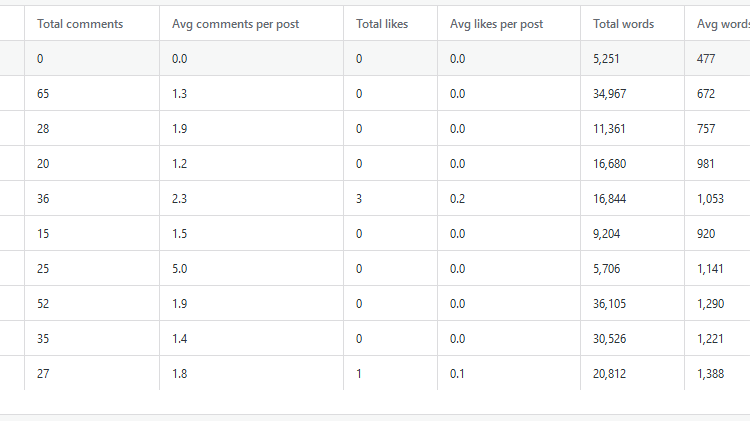Select the 0.1 avg likes cell
Image resolution: width=750 pixels, height=421 pixels.
(x=458, y=374)
